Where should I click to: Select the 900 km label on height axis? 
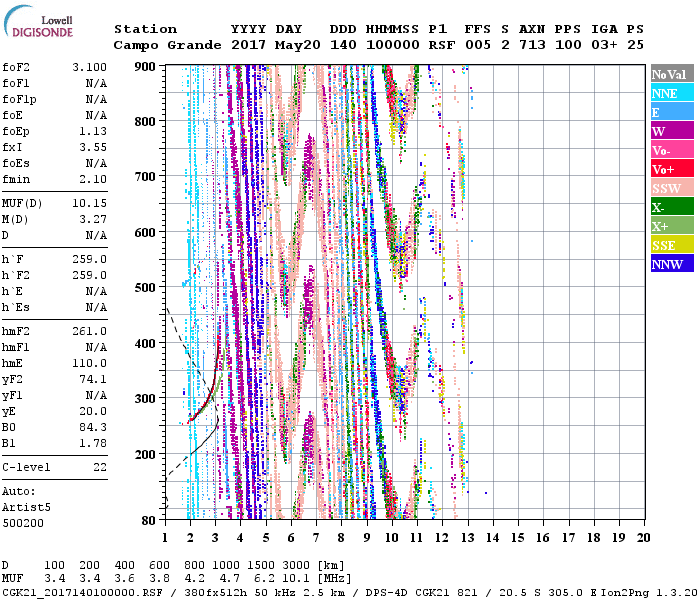pyautogui.click(x=145, y=66)
